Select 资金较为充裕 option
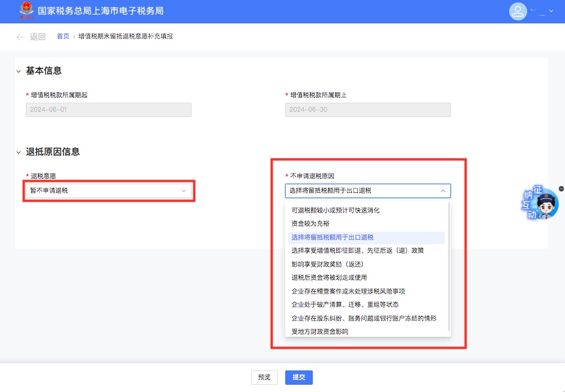This screenshot has width=565, height=392. click(x=310, y=223)
